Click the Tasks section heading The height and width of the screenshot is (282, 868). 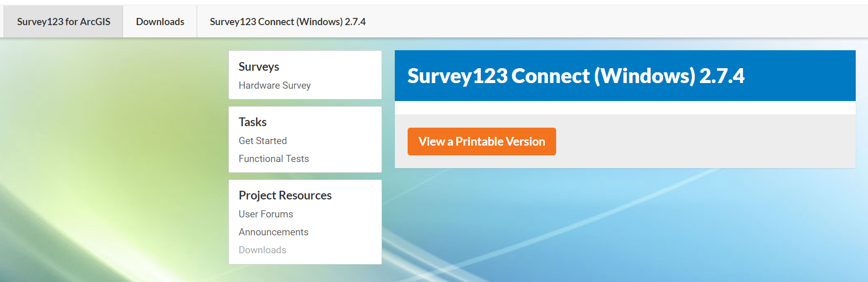tap(252, 122)
